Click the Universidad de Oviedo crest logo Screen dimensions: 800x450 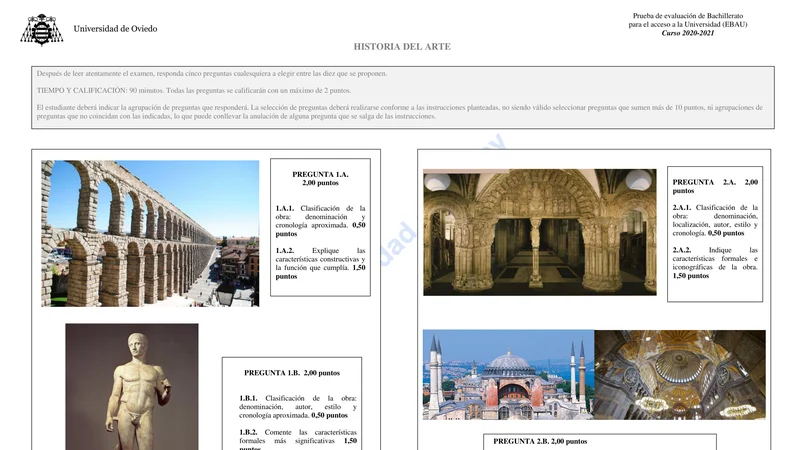click(41, 29)
